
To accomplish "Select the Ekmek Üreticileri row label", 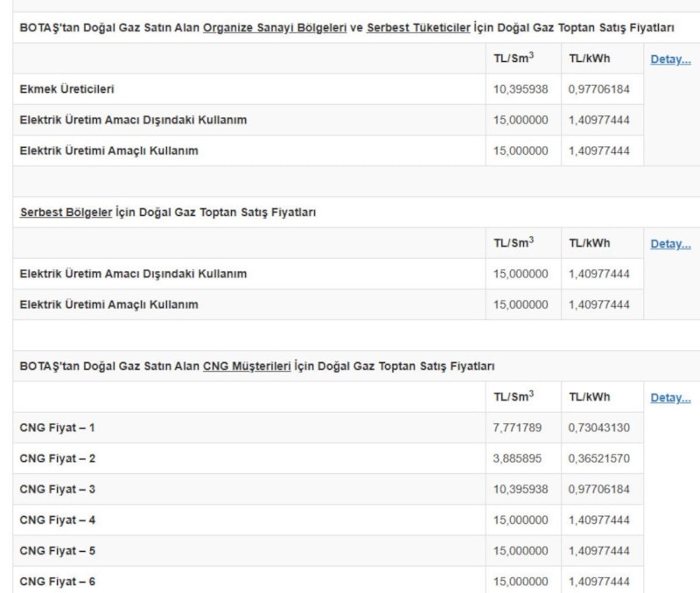I will [67, 89].
